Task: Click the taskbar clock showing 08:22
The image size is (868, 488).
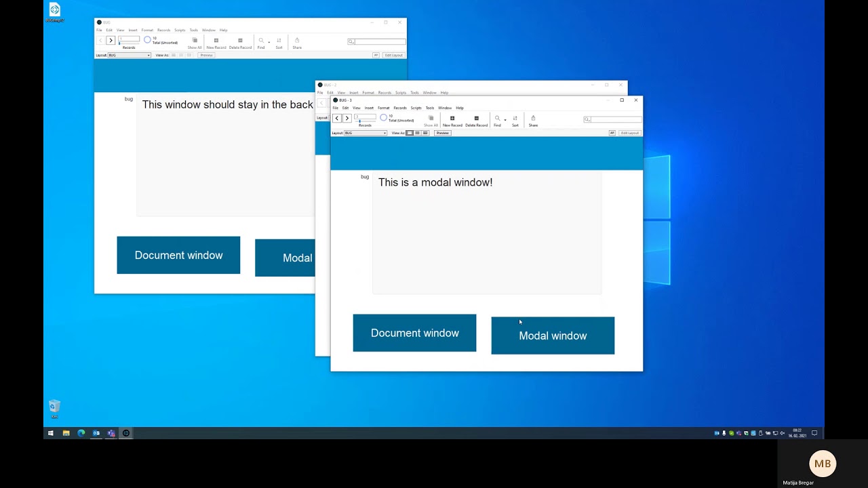Action: tap(797, 433)
